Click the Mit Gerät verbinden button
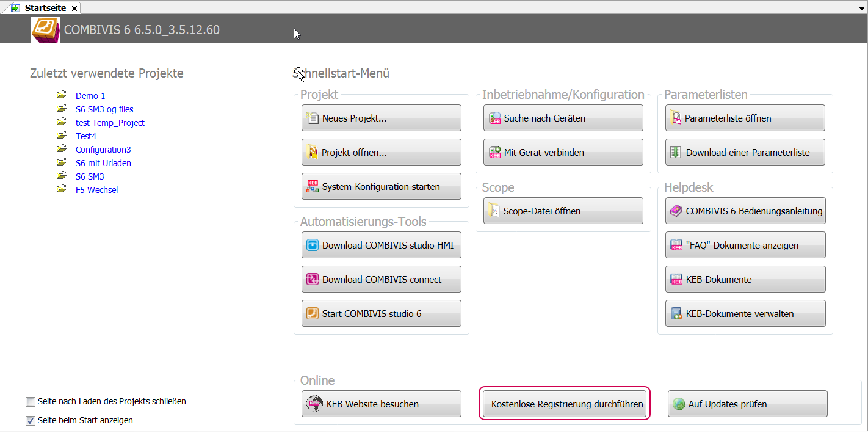Viewport: 868px width, 433px height. click(563, 153)
